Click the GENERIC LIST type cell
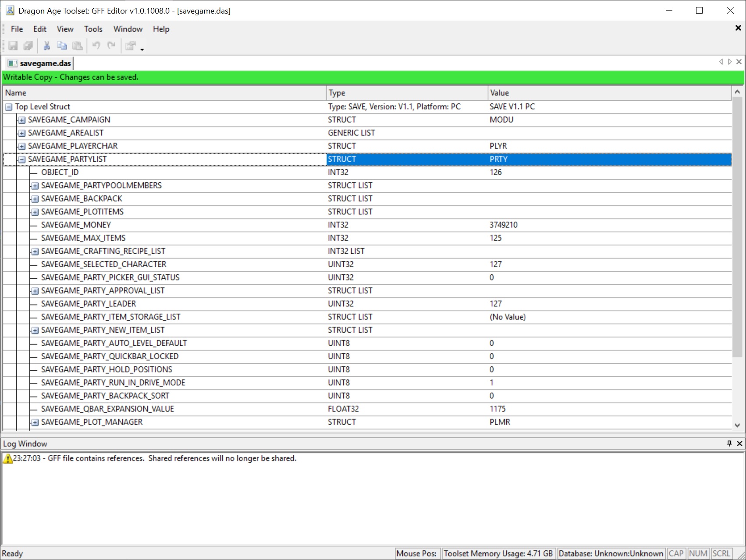 click(407, 133)
